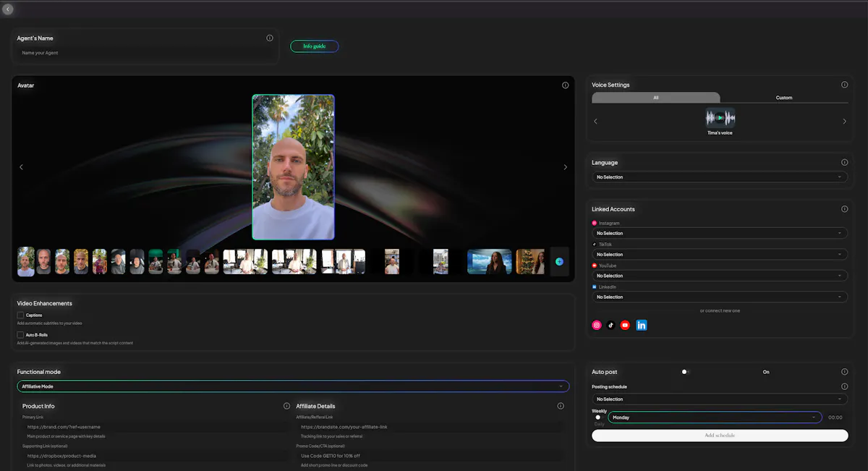This screenshot has width=868, height=471.
Task: Open the Functional mode dropdown
Action: pos(293,386)
